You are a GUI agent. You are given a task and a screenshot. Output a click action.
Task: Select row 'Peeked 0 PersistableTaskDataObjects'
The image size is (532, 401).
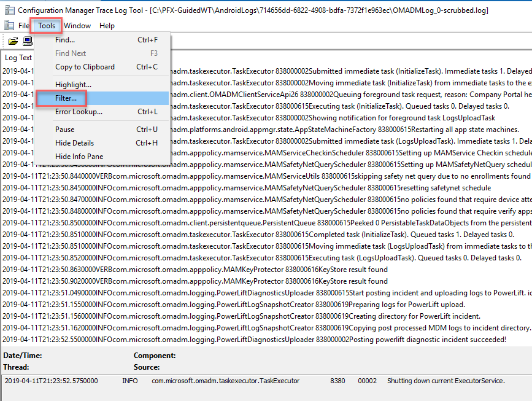(x=266, y=223)
